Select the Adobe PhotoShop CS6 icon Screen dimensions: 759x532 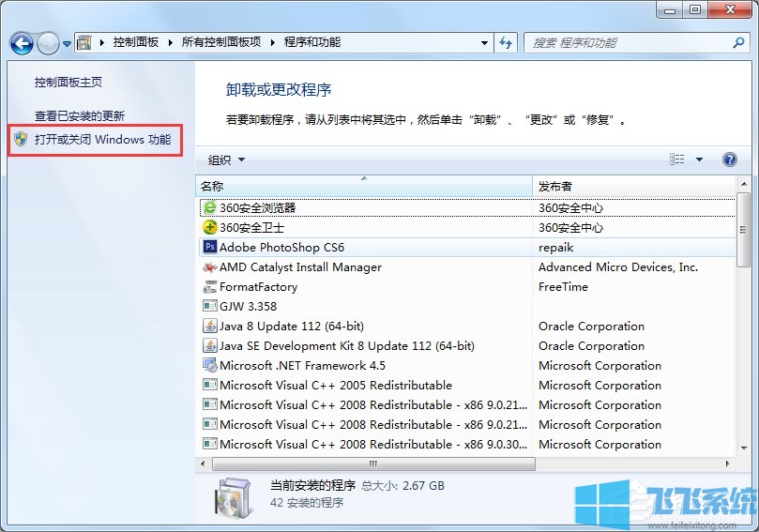210,248
